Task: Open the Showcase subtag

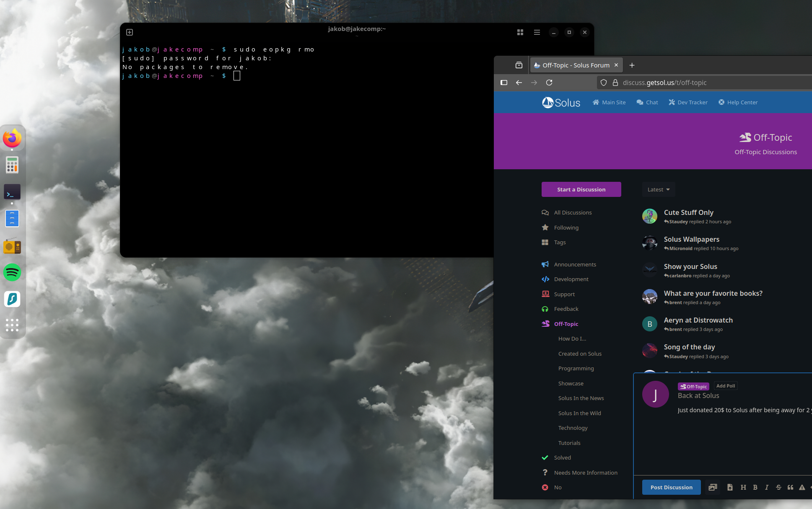Action: (571, 383)
